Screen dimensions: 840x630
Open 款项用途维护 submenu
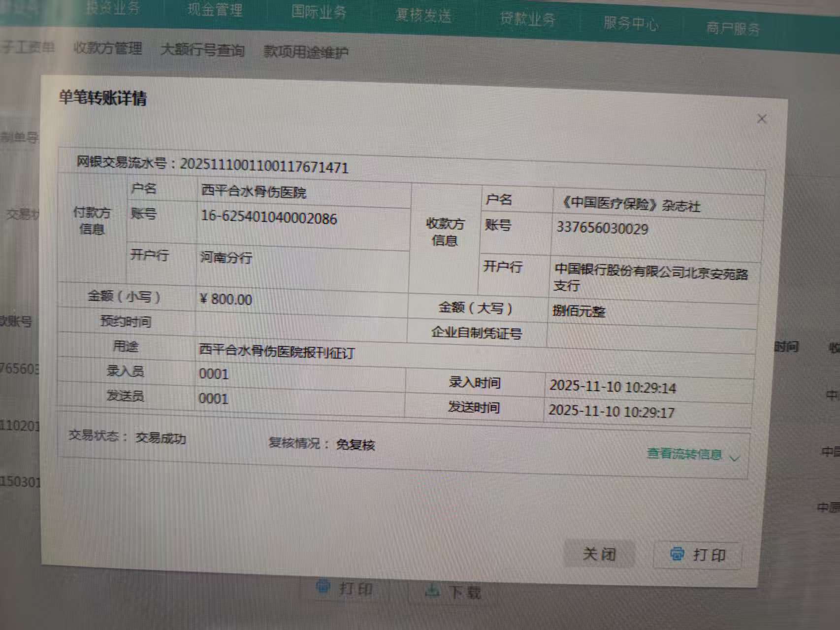click(306, 52)
